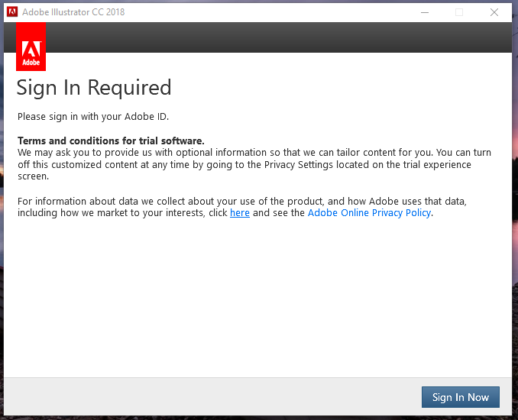518x420 pixels.
Task: Click the 'Privacy Settings' words in the paragraph
Action: (299, 165)
